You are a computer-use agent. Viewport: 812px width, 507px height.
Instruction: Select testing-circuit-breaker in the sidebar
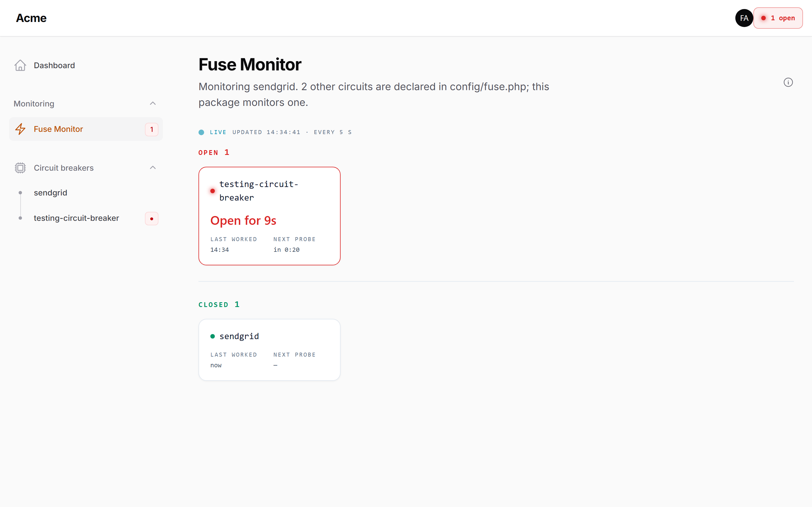[x=76, y=218]
